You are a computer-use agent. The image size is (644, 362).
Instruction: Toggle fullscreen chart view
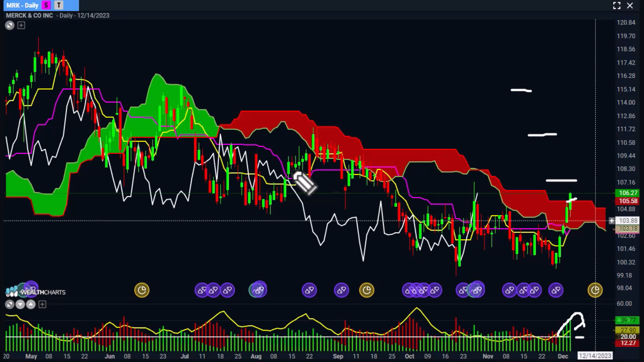616,5
